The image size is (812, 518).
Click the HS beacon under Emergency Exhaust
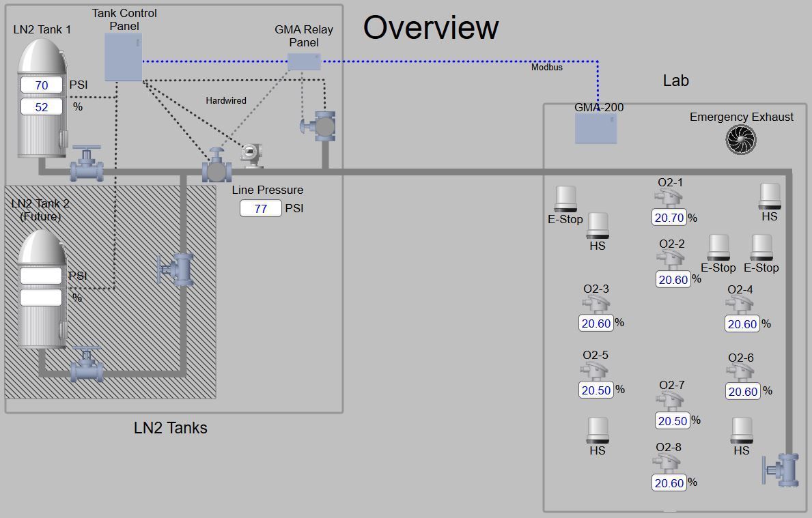(x=770, y=196)
